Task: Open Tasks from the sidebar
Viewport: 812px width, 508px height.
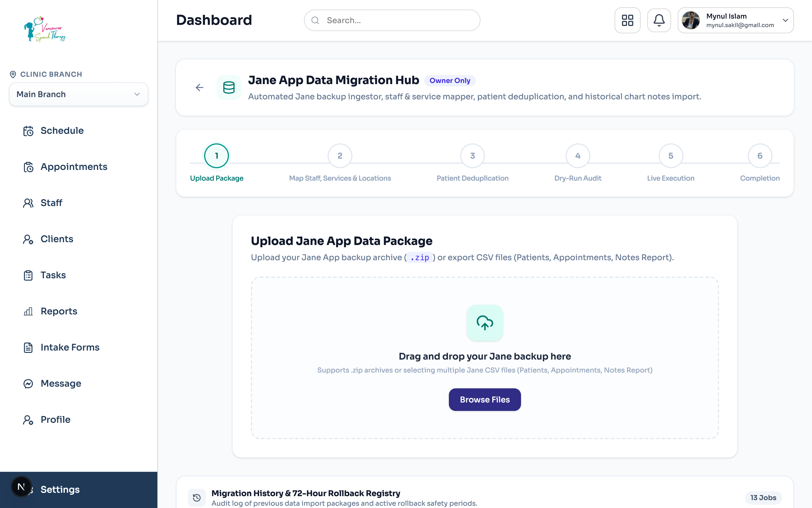Action: click(53, 275)
